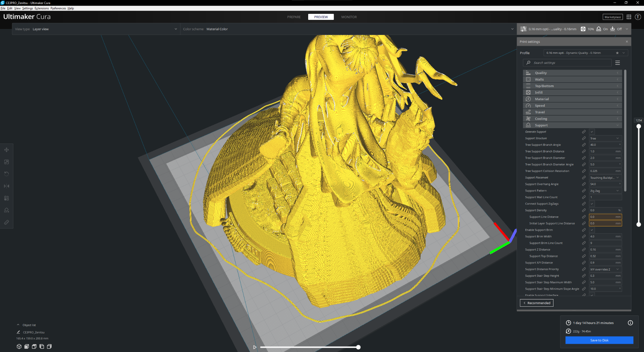Open the settings visibility hamburger menu
Screen dimensions: 644x352
coord(618,63)
